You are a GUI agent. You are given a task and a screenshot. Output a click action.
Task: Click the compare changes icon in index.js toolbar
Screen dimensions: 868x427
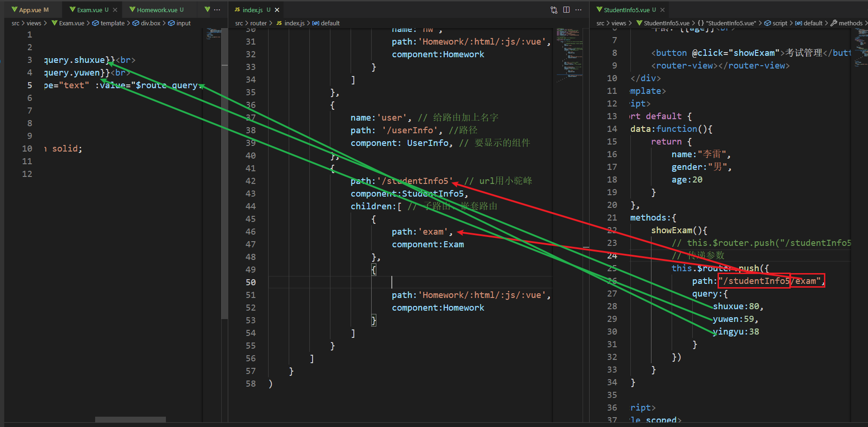tap(554, 10)
